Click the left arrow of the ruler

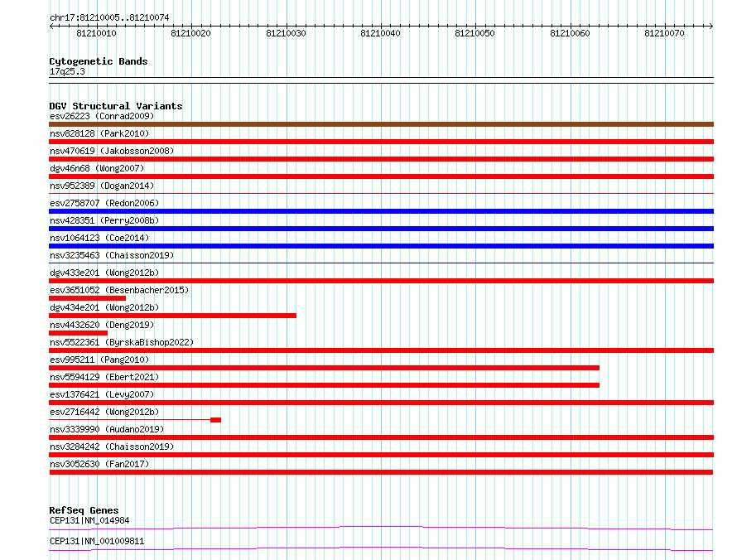(51, 26)
